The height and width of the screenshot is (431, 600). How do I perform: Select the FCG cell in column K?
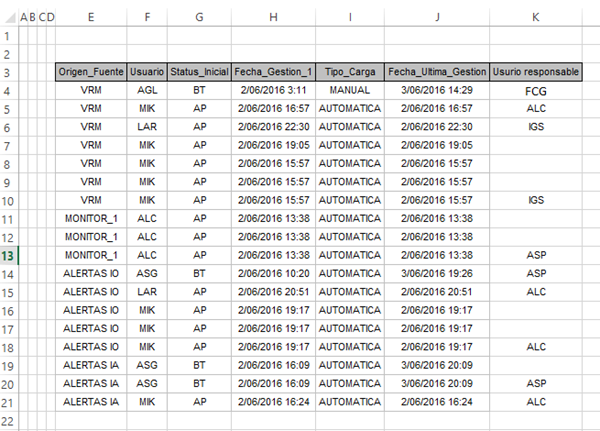(536, 91)
